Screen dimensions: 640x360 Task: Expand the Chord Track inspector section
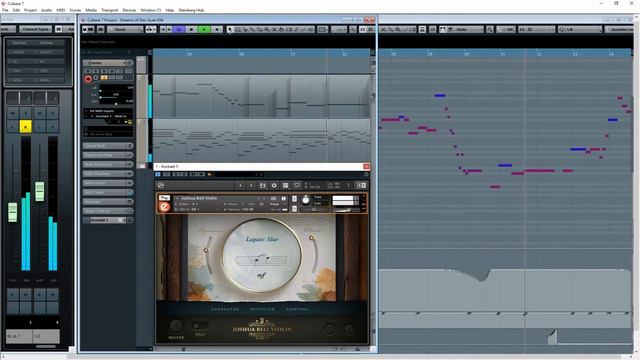point(108,146)
